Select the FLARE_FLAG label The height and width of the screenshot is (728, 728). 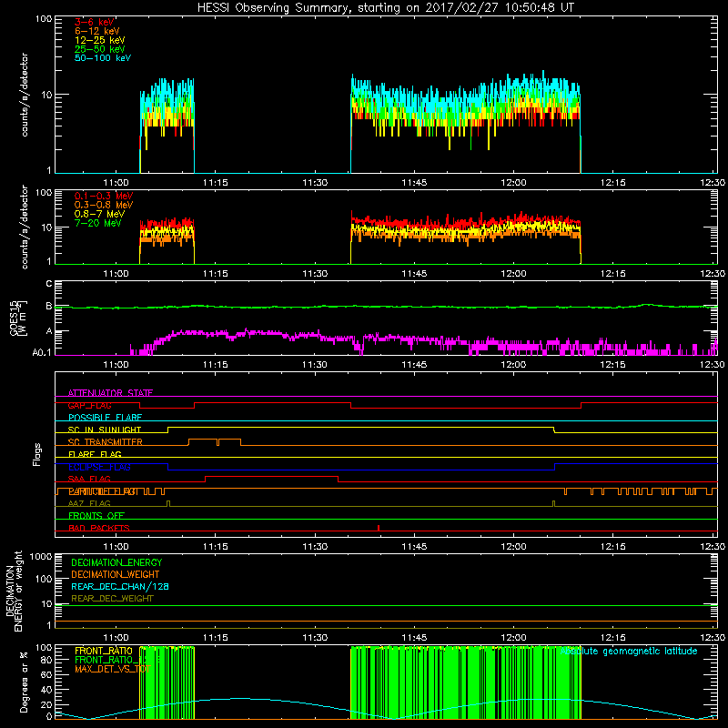[95, 454]
